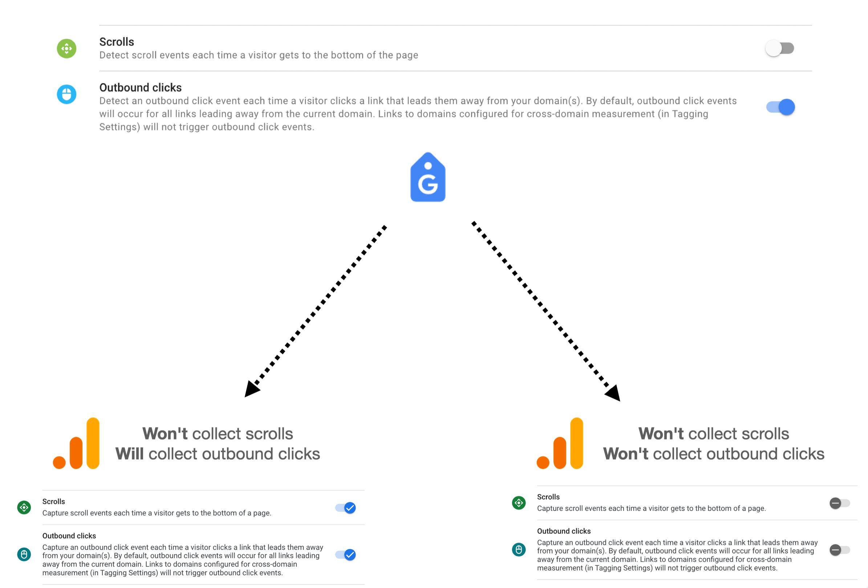Screen dimensions: 868x588
Task: Click the right Google Analytics bar logo
Action: (x=560, y=443)
